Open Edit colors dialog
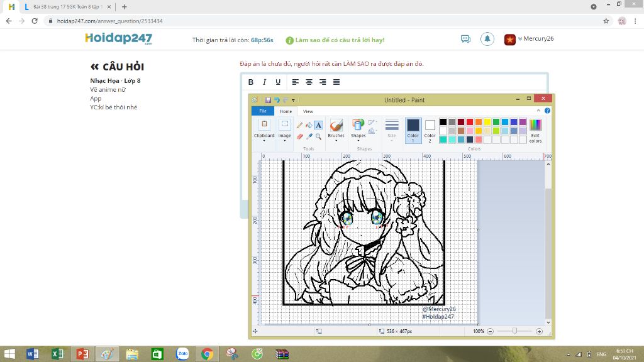Viewport: 644px width, 362px height. (535, 131)
